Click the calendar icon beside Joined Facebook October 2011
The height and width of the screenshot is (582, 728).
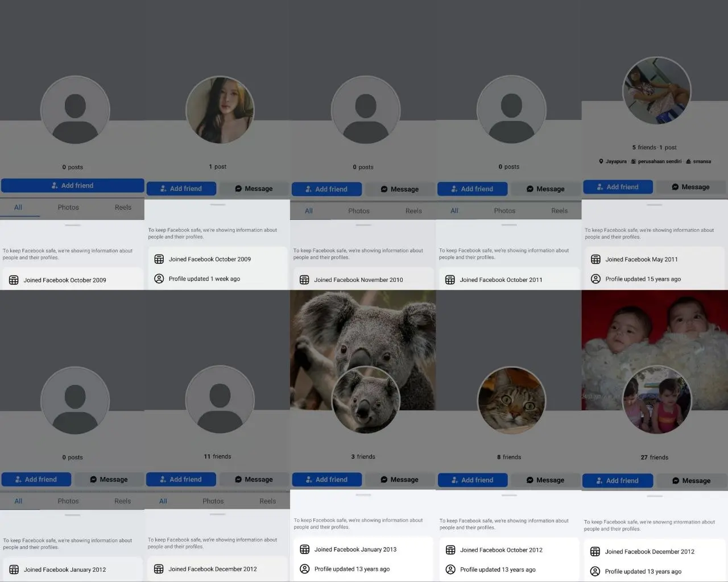tap(450, 280)
